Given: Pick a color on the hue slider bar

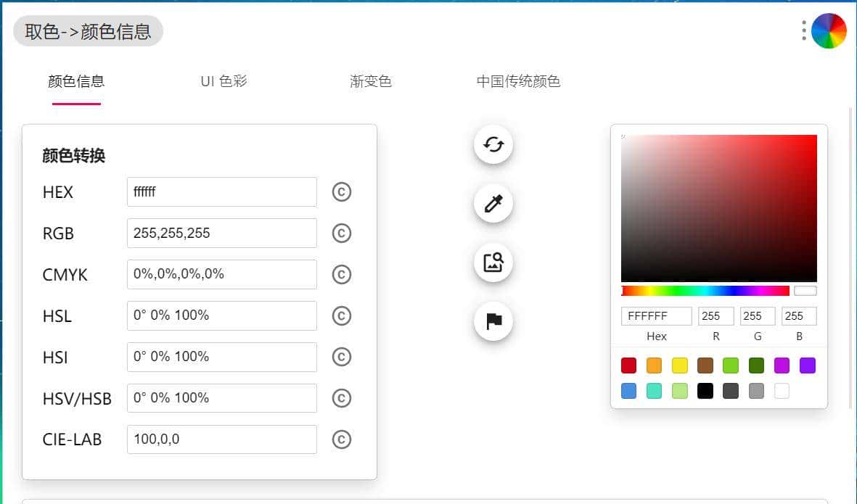Looking at the screenshot, I should (x=704, y=290).
